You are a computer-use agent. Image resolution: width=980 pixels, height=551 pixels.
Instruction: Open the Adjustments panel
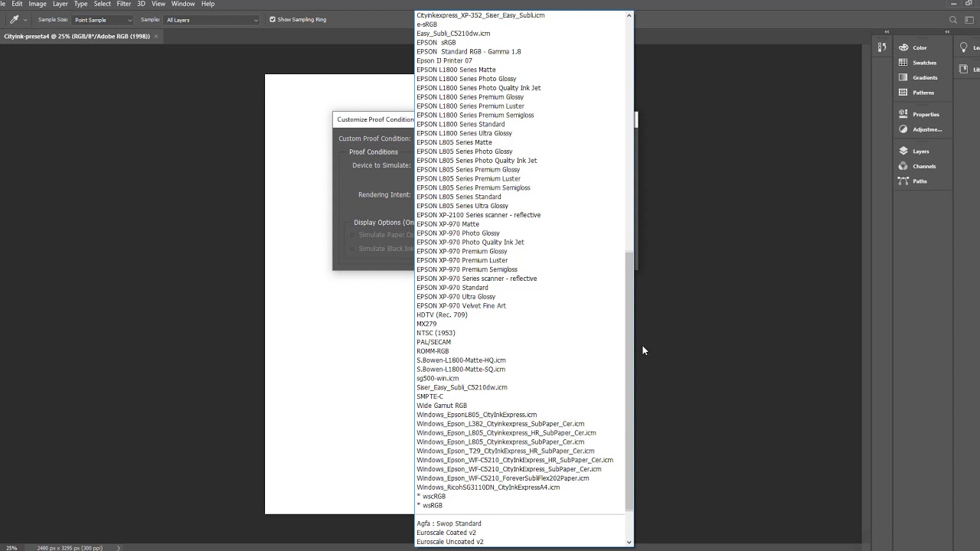[x=920, y=129]
